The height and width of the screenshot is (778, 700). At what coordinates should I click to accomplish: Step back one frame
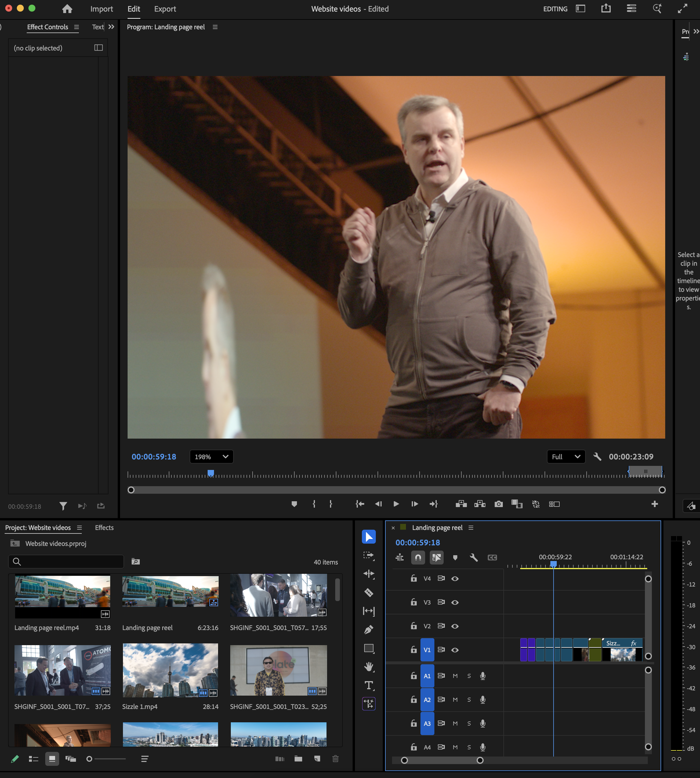378,504
